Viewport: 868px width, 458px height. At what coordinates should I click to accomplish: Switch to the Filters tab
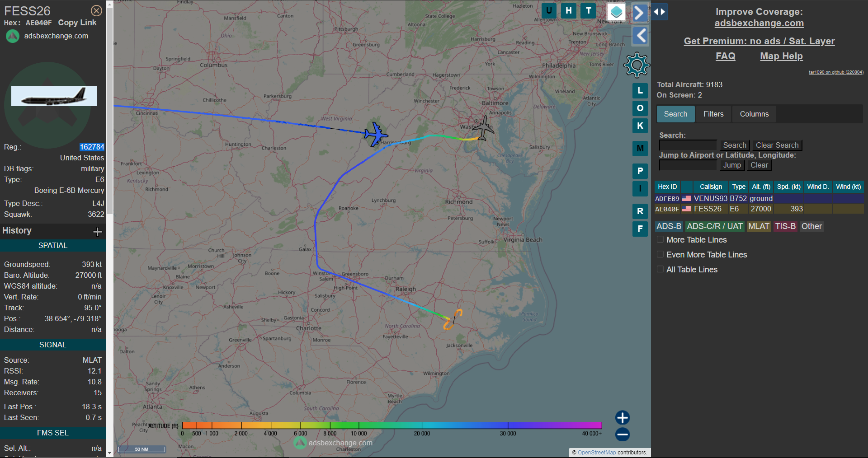[x=713, y=114]
